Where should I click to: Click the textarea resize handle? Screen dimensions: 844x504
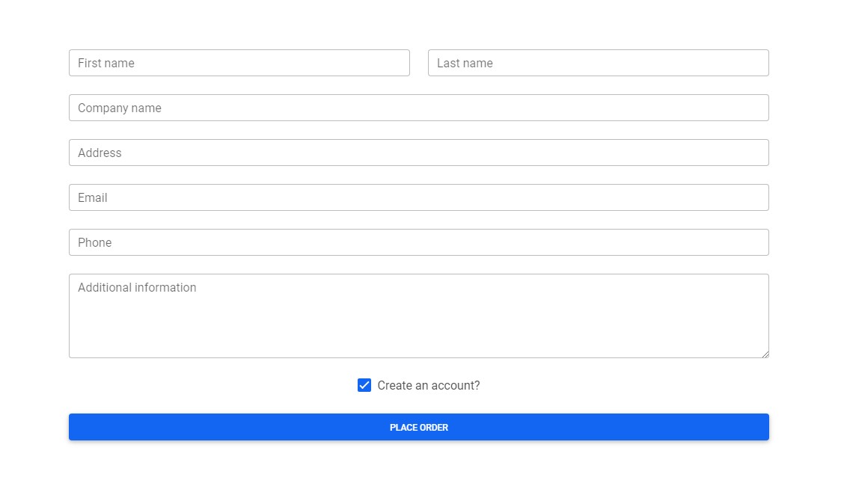coord(766,354)
